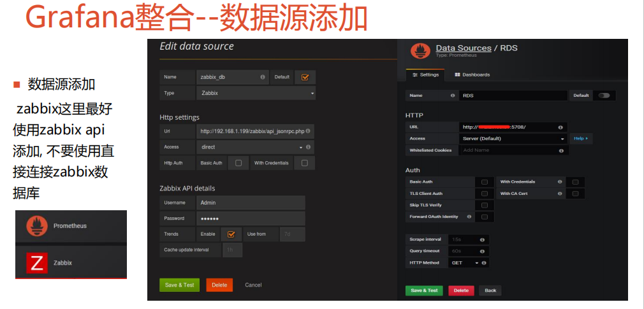This screenshot has height=309, width=644.
Task: Click the info icon for Scrape interval
Action: point(482,240)
